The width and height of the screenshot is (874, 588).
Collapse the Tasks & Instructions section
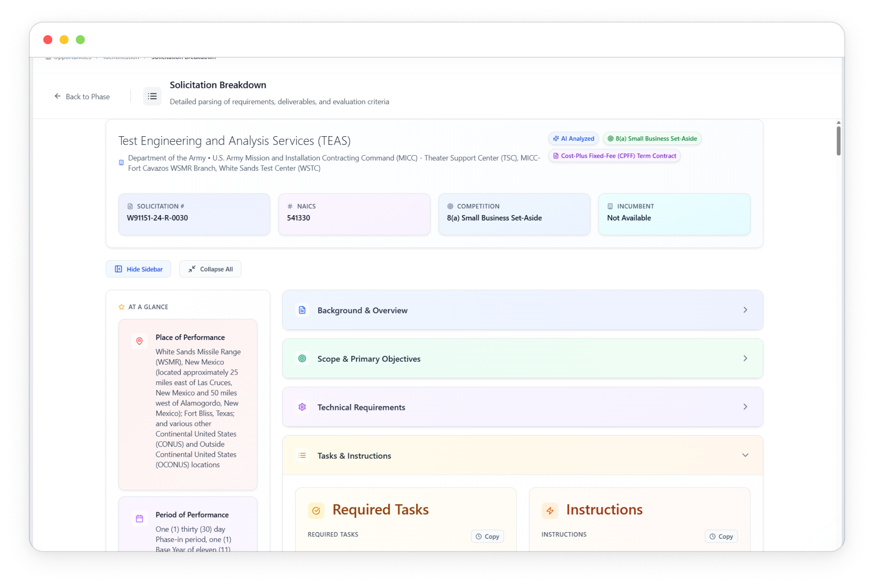[745, 455]
